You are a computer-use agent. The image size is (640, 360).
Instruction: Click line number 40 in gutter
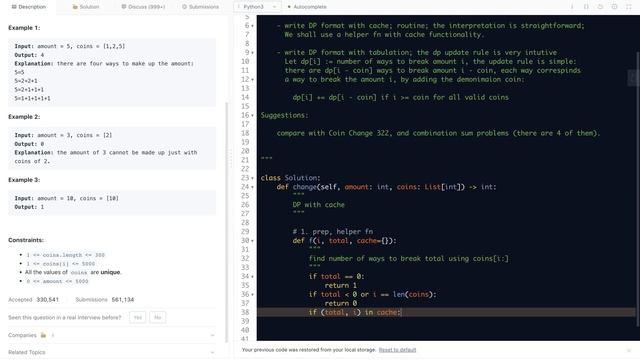tap(245, 330)
